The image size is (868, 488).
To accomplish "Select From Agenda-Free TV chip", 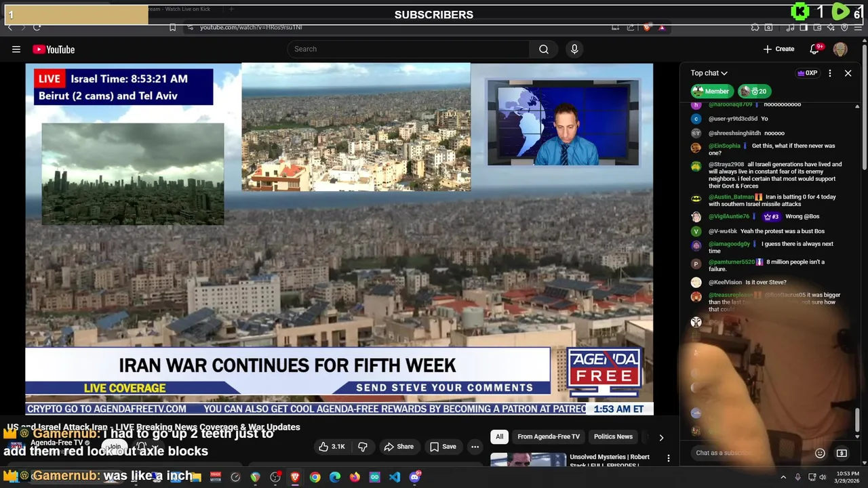I will pyautogui.click(x=549, y=436).
